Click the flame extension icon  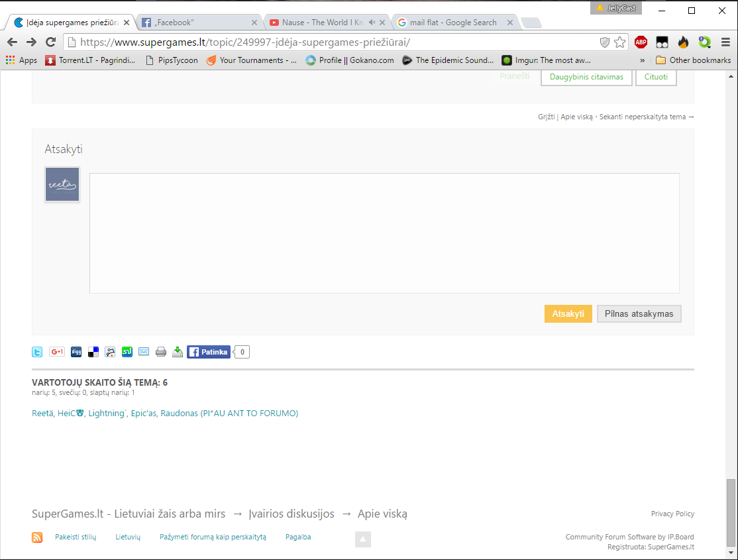pos(684,42)
